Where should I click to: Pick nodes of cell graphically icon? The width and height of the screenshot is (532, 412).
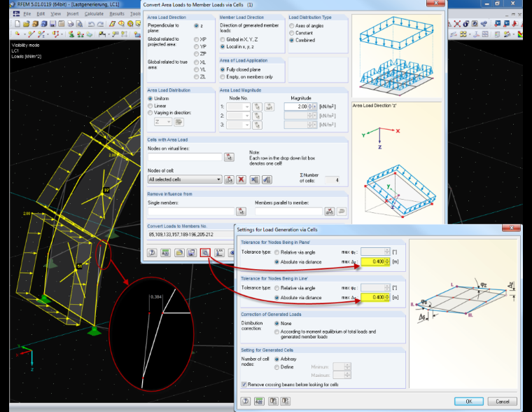click(x=229, y=179)
